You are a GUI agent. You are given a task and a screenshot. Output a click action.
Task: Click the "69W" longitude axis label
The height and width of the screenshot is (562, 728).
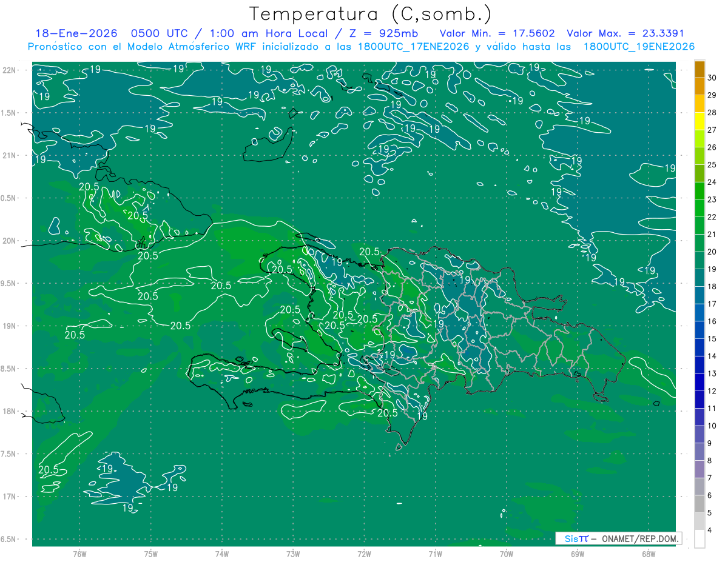click(x=578, y=554)
